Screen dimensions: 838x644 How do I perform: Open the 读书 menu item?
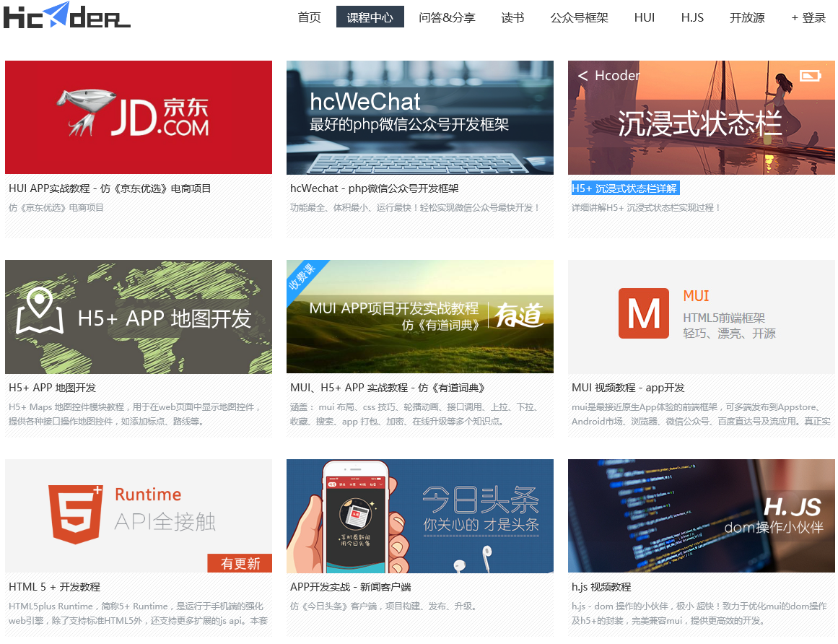pos(512,17)
